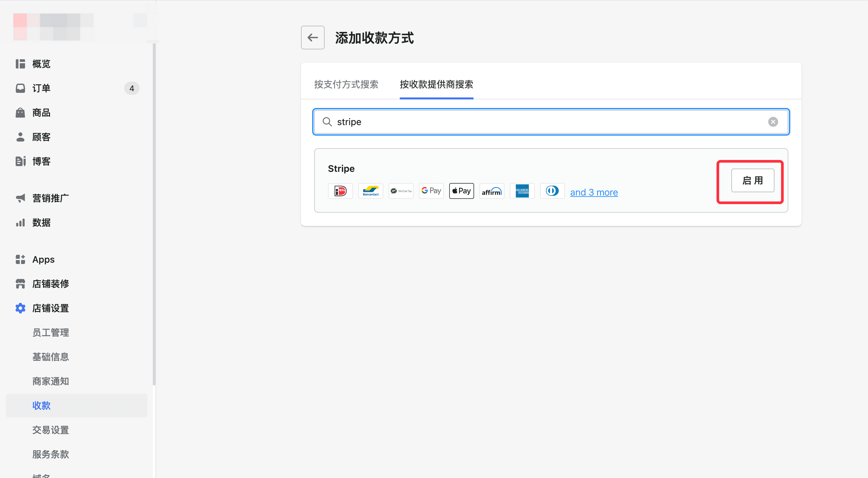This screenshot has height=478, width=868.
Task: Click the iDEAL payment icon
Action: 340,191
